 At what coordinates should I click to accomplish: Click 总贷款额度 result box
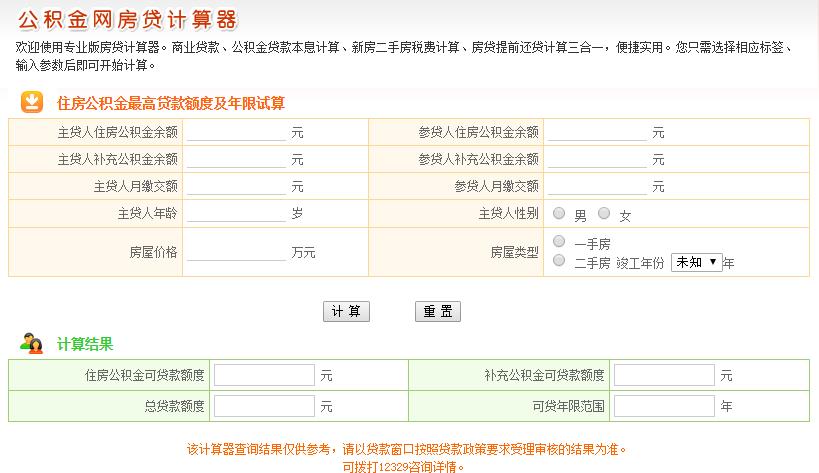pos(264,406)
